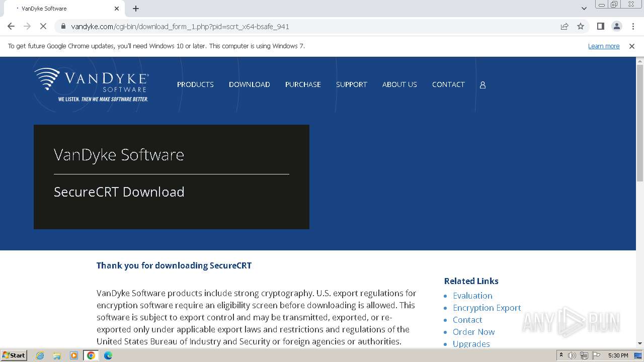Open the Upgrades link

click(471, 344)
